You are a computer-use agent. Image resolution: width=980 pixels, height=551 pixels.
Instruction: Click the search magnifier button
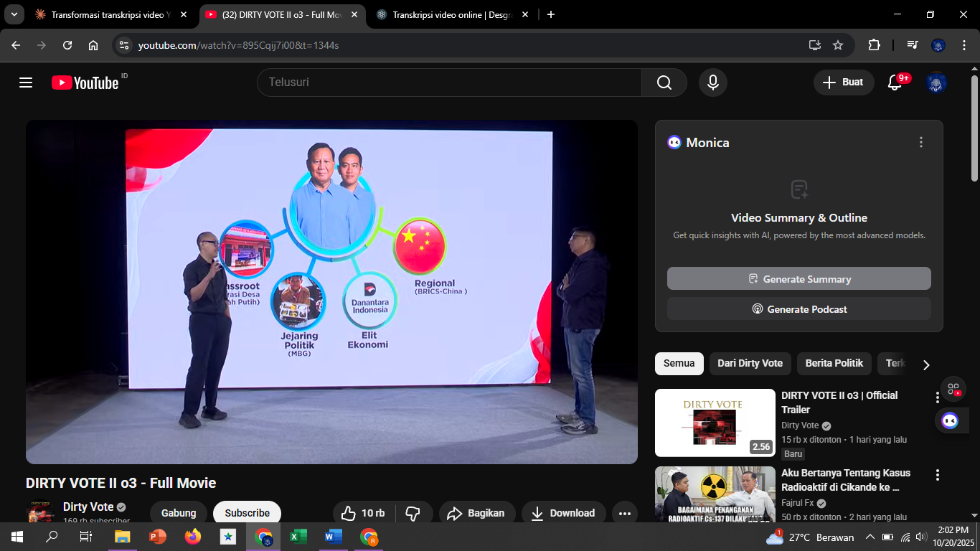tap(664, 83)
